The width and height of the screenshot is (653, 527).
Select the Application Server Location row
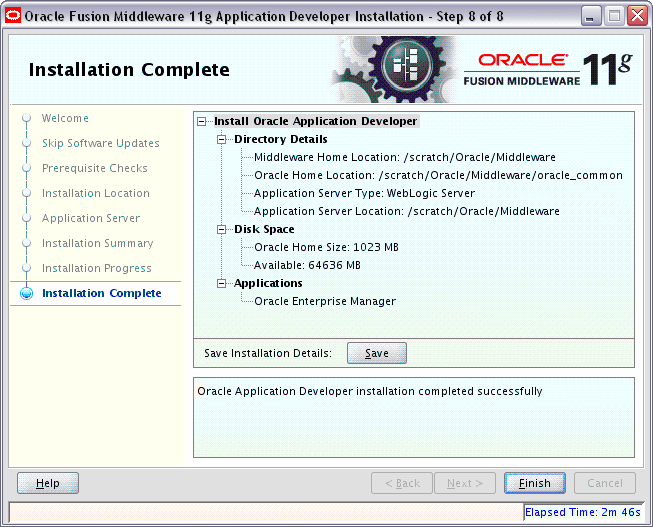(x=407, y=211)
